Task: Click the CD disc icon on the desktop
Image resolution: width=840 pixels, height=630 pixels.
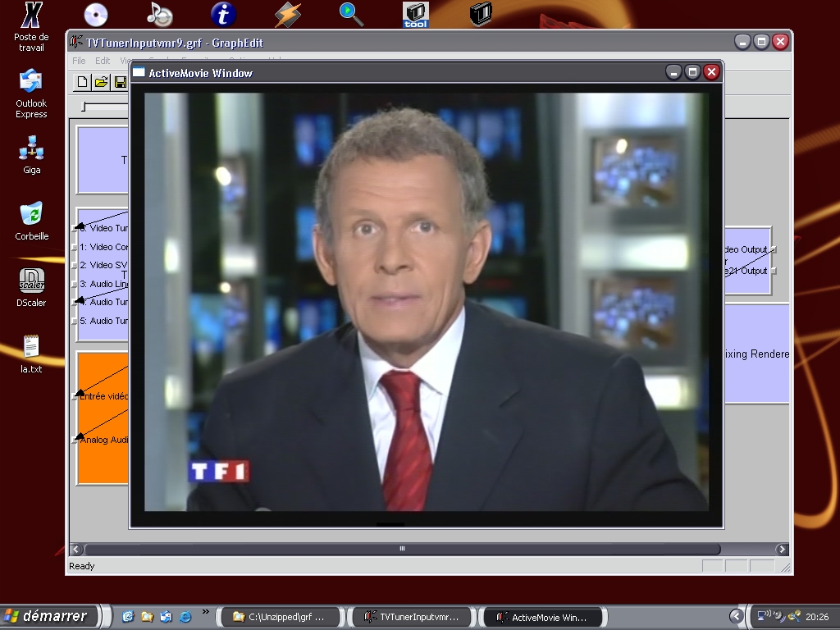Action: pos(96,15)
